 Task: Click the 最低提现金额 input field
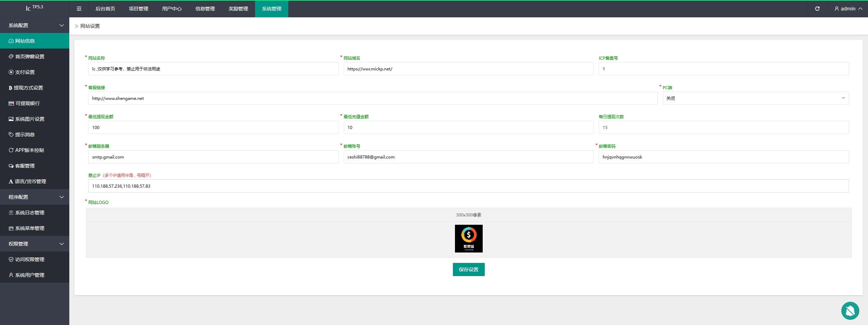213,127
